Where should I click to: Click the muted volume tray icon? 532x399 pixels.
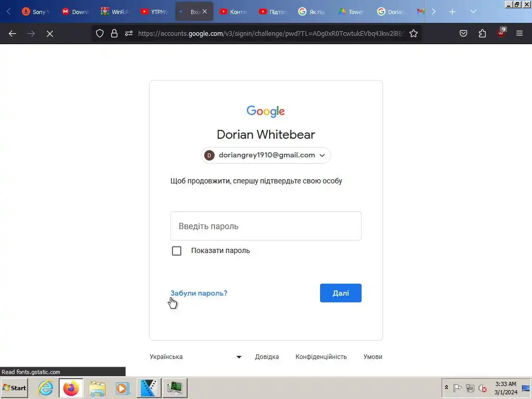click(483, 388)
